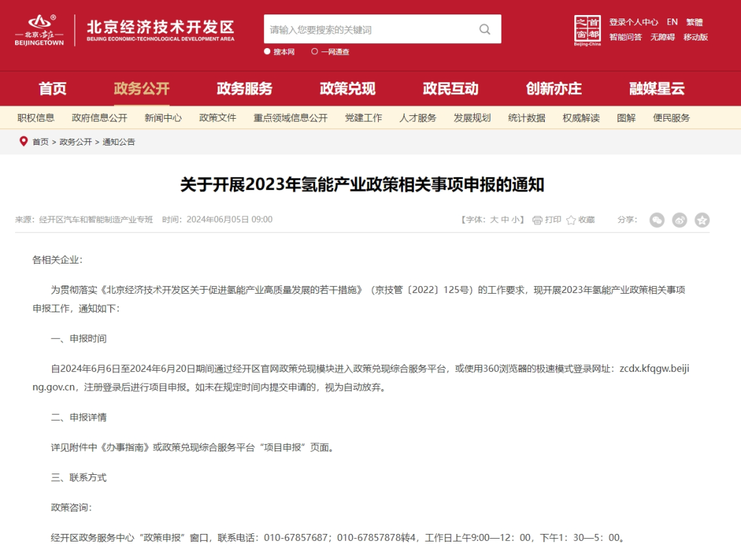This screenshot has height=560, width=741.
Task: Click the 北京经济技术开发区 site title
Action: (x=160, y=27)
